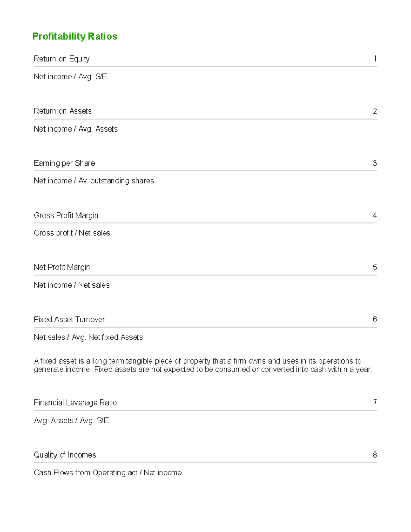Click the Net income / Avg. Assets formula

[76, 129]
